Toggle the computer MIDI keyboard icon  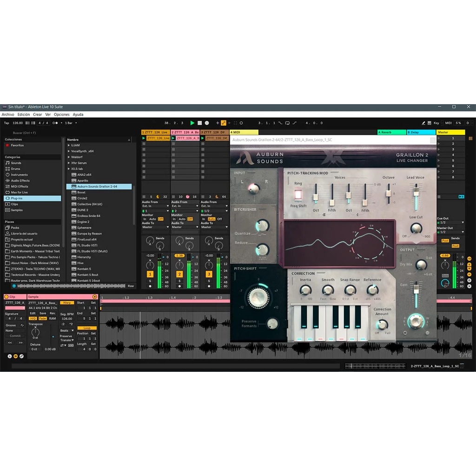pos(429,123)
